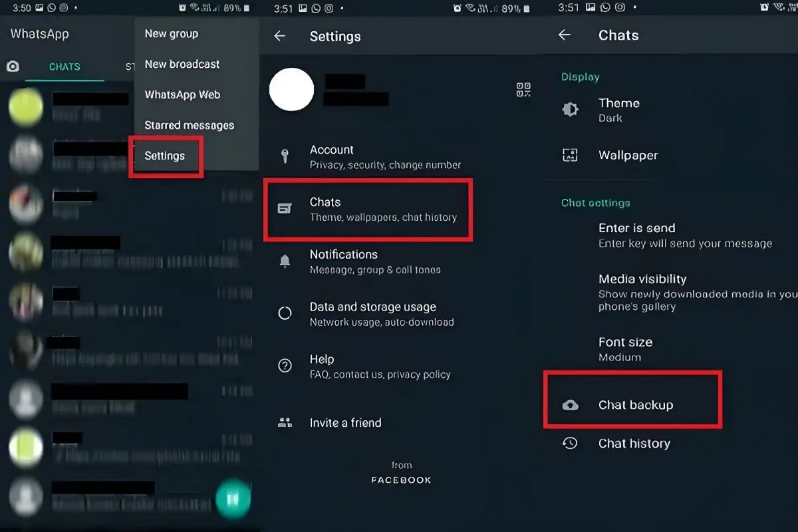Screen dimensions: 798x532
Task: Tap the key icon next to Account
Action: tap(285, 156)
